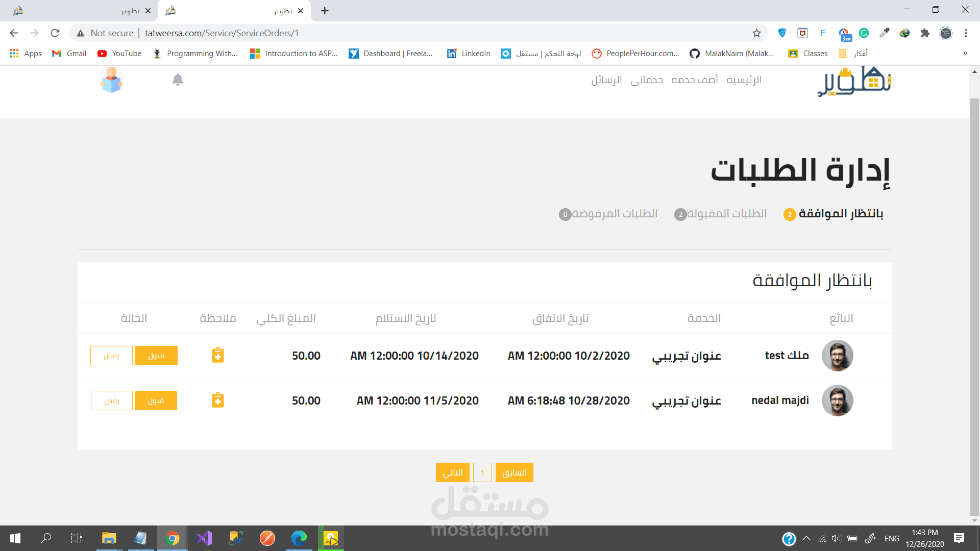Reject the nedal majdi order
The width and height of the screenshot is (980, 551).
(111, 400)
